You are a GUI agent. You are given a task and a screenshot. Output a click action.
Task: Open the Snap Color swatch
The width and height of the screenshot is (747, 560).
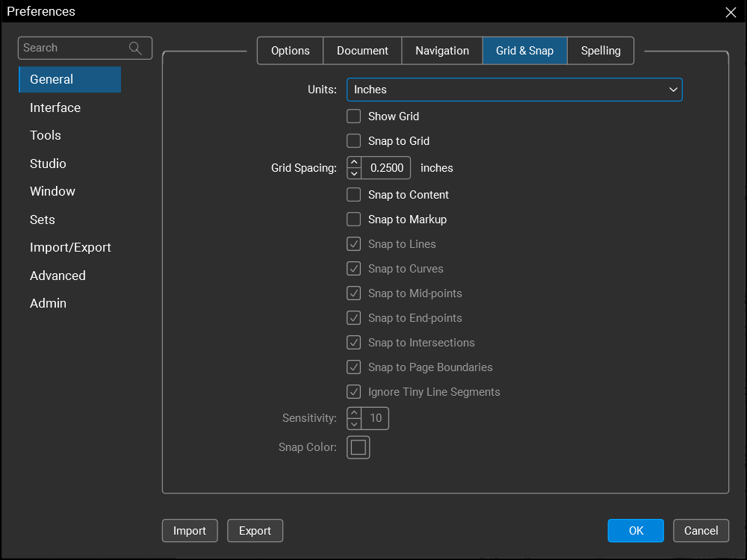coord(359,447)
